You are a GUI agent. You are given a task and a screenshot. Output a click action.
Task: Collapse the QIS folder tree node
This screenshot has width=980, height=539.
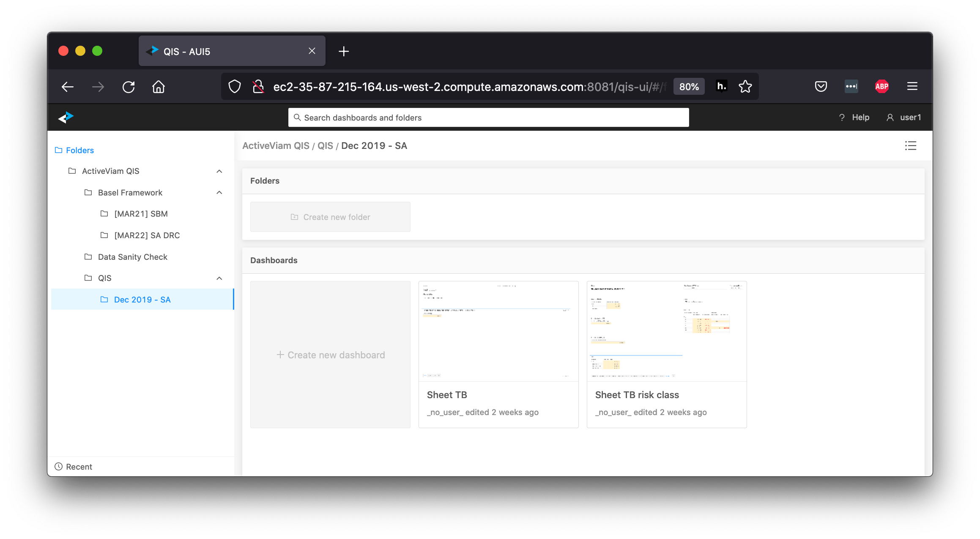click(x=219, y=278)
